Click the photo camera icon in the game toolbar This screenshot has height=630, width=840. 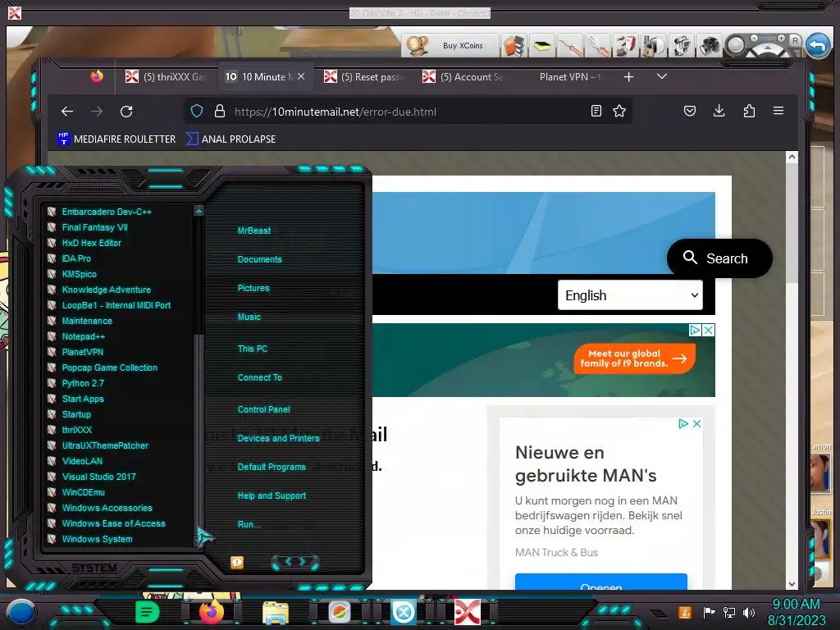coord(709,46)
